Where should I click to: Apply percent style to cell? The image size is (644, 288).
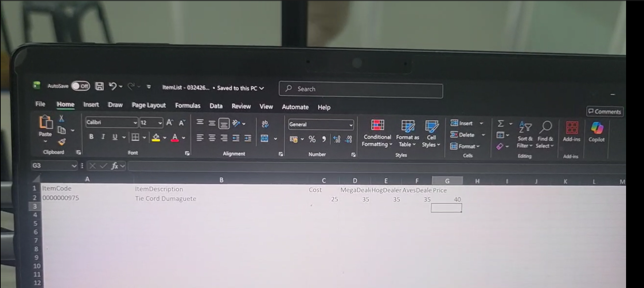312,139
